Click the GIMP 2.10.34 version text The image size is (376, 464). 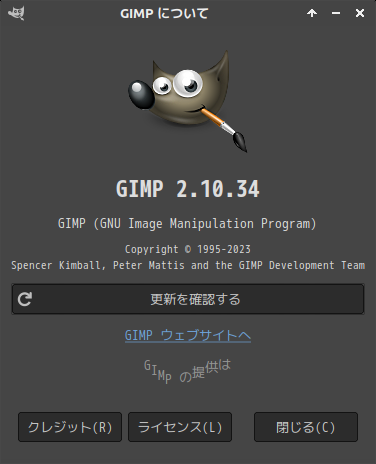[188, 189]
